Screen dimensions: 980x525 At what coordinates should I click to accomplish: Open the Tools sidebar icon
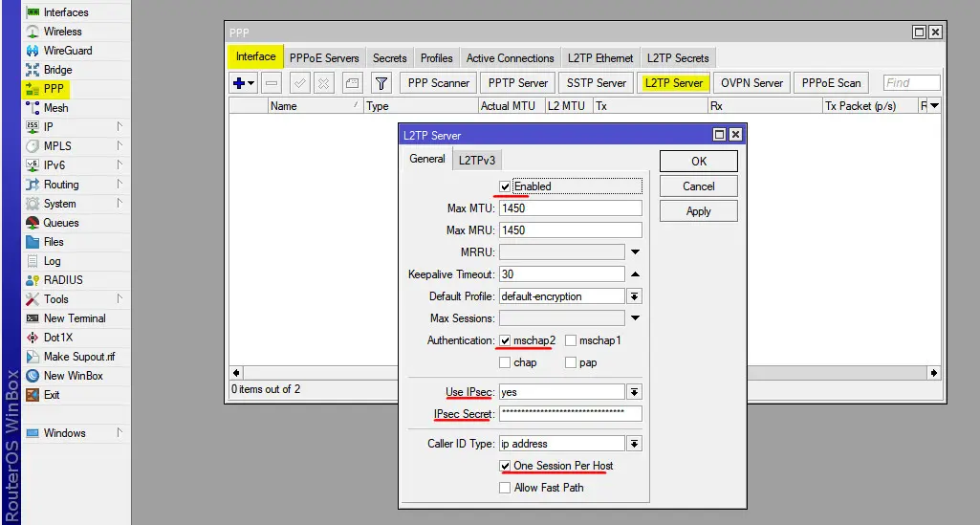(x=33, y=299)
